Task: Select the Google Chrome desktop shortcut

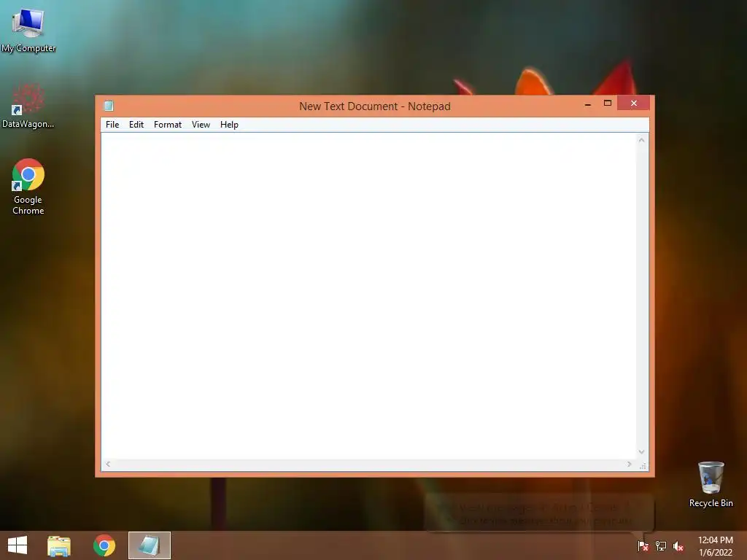Action: point(28,187)
